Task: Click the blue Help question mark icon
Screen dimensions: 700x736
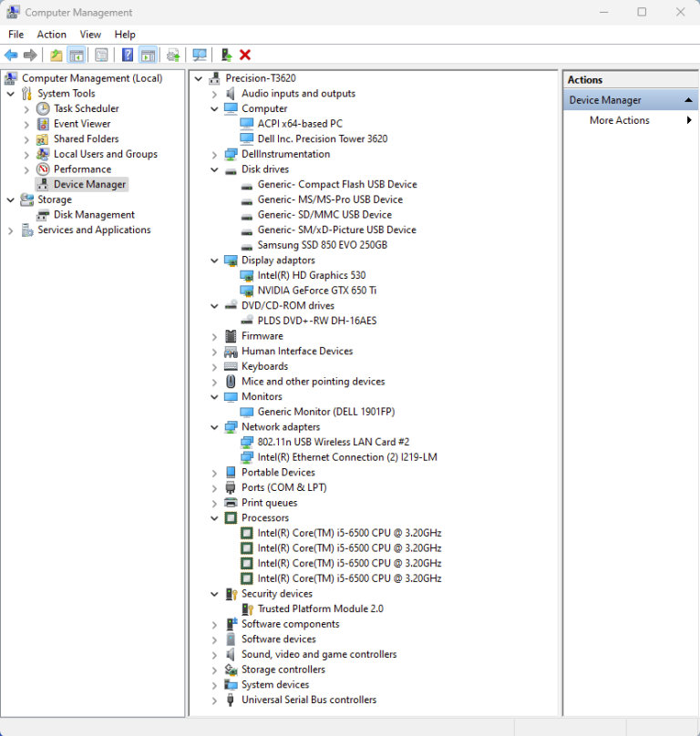Action: click(128, 56)
